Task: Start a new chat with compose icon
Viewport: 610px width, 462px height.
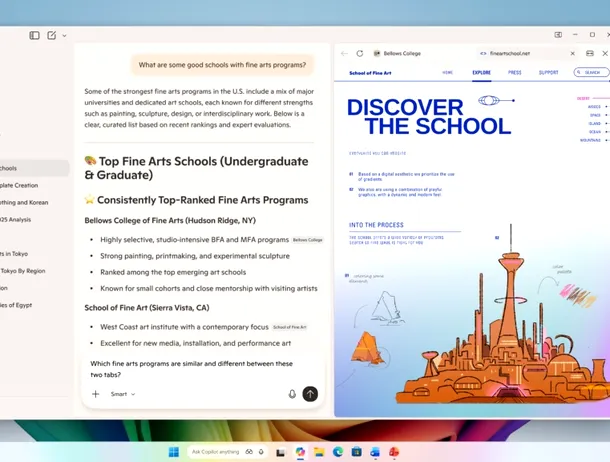Action: coord(52,35)
